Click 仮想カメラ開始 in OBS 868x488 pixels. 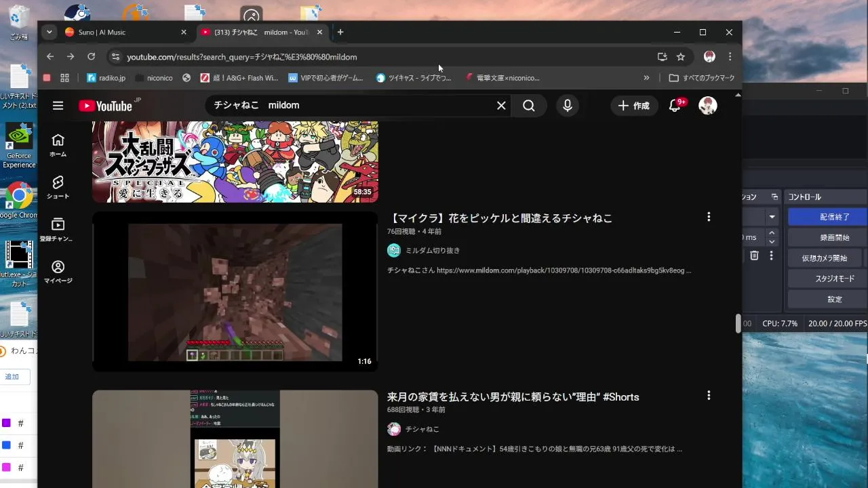(x=825, y=258)
